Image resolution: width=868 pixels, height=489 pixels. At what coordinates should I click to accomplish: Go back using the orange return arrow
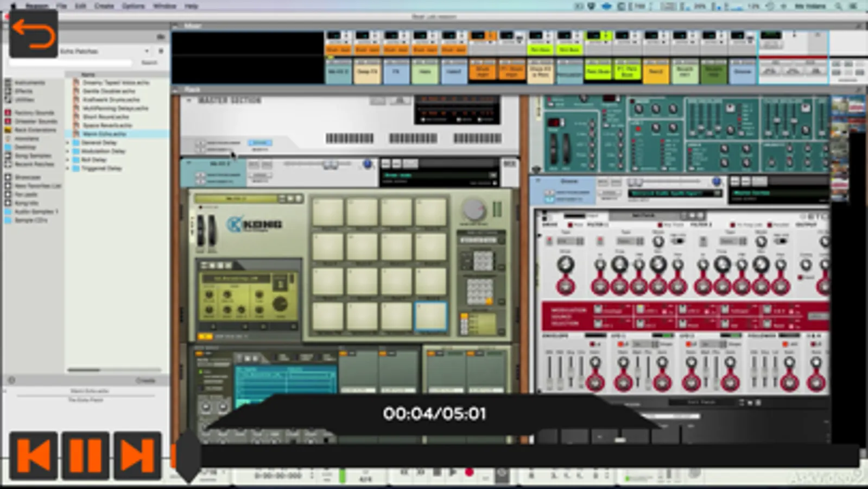tap(33, 33)
